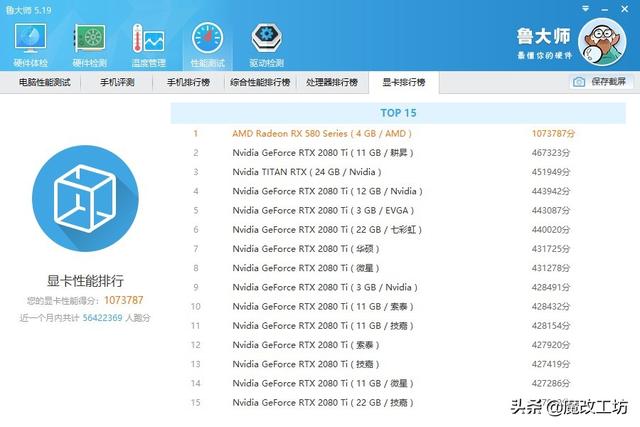Switch to the 综合性能排行榜 tab
Screen dimensions: 640x427
point(260,82)
